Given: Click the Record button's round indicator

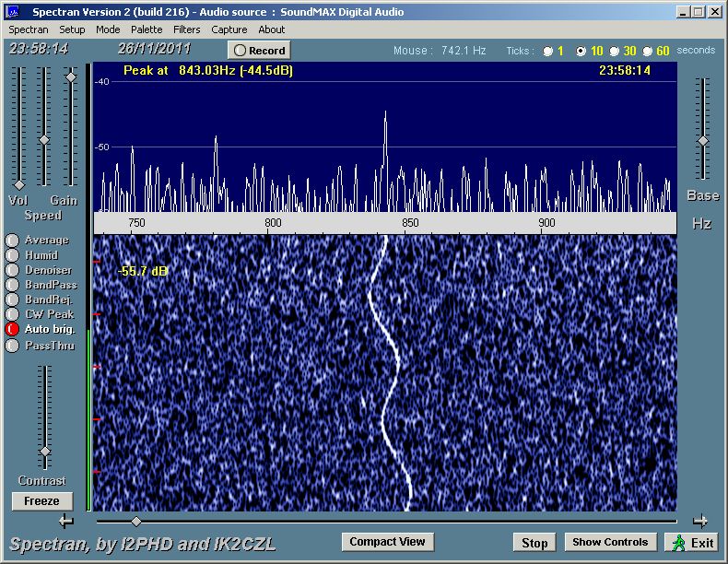Looking at the screenshot, I should tap(240, 51).
